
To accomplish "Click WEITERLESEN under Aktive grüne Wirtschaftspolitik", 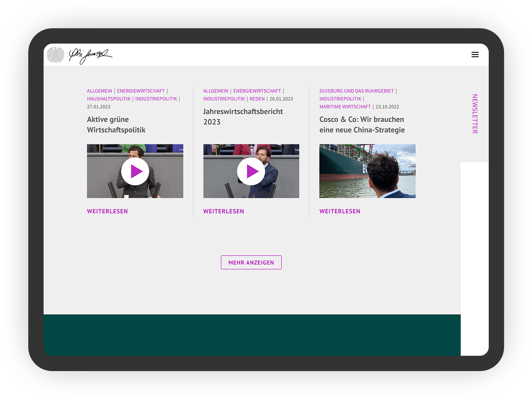I will [x=107, y=211].
